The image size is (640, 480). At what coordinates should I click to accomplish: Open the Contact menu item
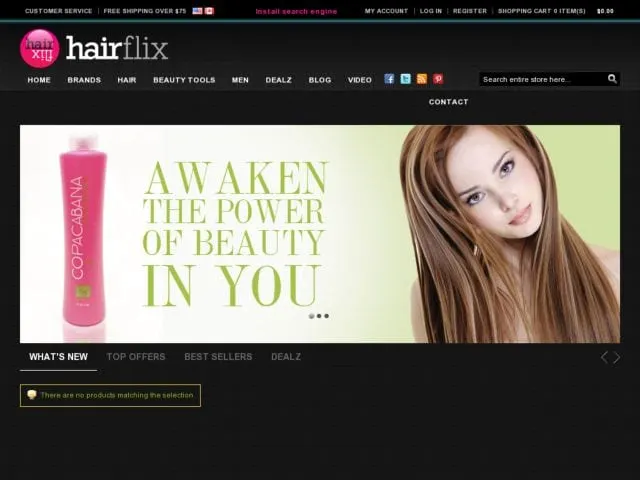(449, 102)
